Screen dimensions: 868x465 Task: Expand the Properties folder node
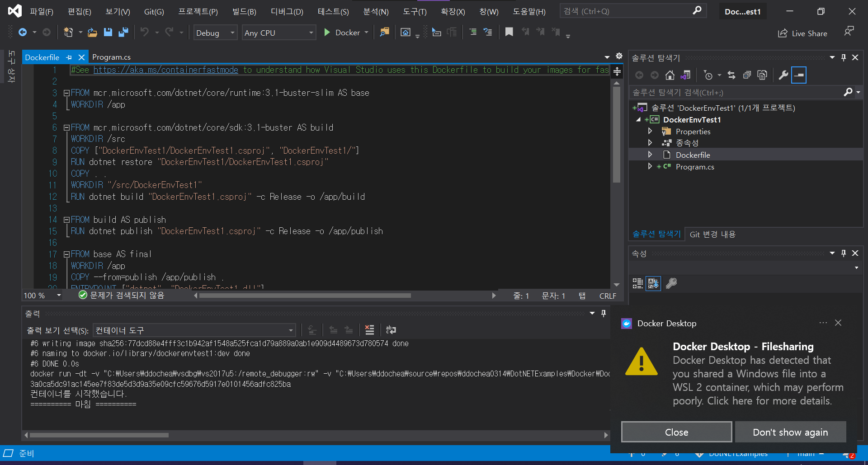(x=650, y=131)
